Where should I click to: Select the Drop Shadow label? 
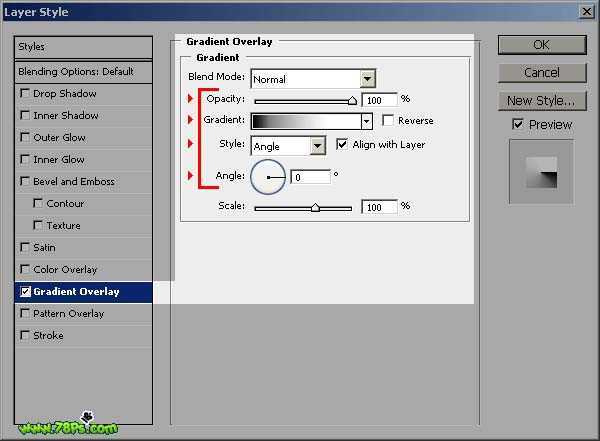tap(65, 93)
